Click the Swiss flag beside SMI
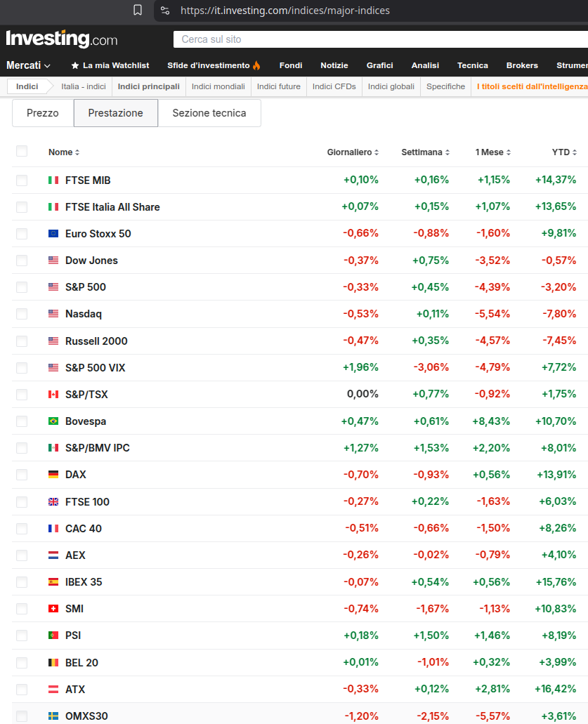Viewport: 588px width, 724px height. (x=53, y=609)
